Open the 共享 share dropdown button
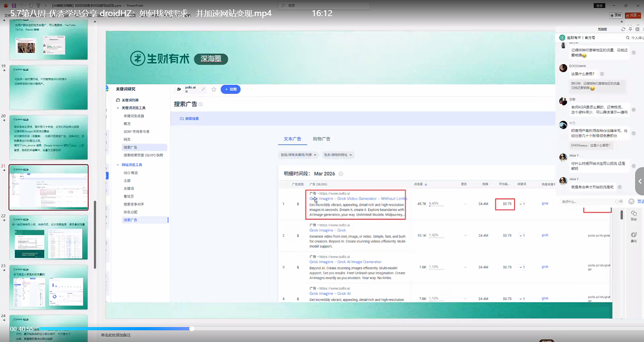The height and width of the screenshot is (342, 644). 633,15
